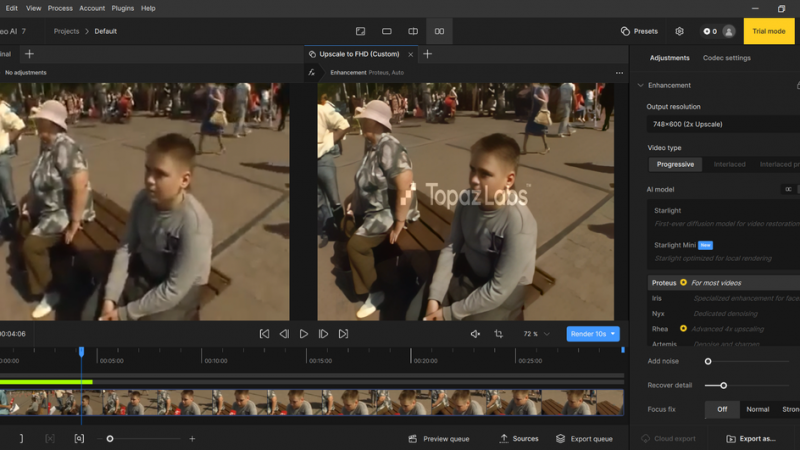
Task: Zoom in timeline with plus icon
Action: (192, 438)
